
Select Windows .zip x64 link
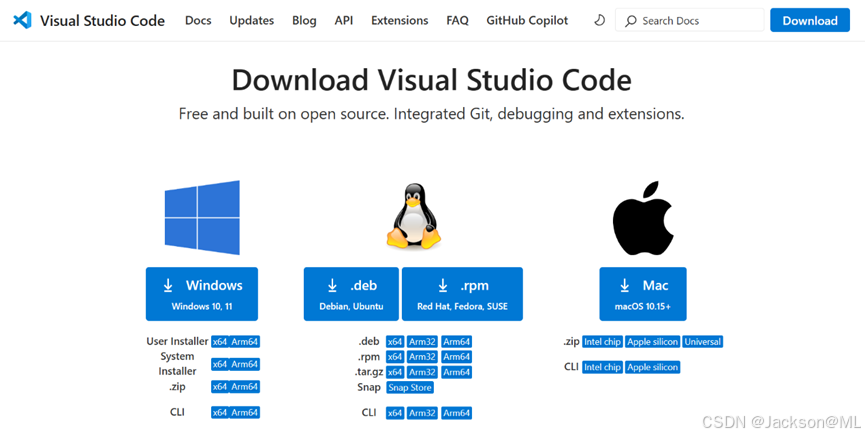pos(220,387)
